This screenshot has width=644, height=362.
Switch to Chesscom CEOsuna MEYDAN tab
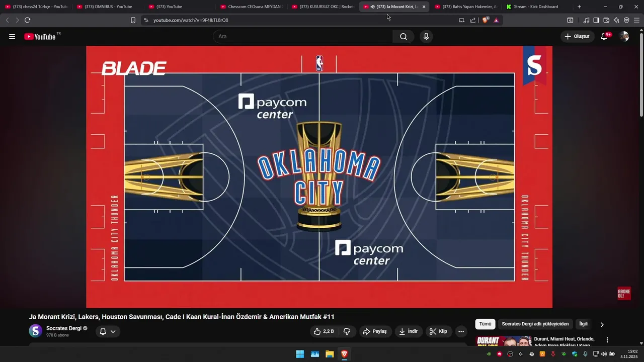coord(252,7)
